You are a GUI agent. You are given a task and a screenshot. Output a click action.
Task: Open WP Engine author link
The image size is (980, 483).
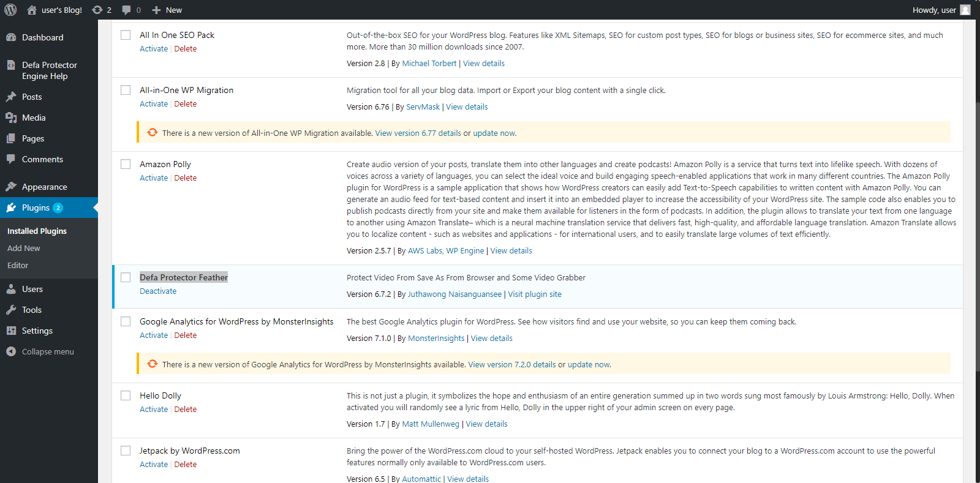coord(465,250)
